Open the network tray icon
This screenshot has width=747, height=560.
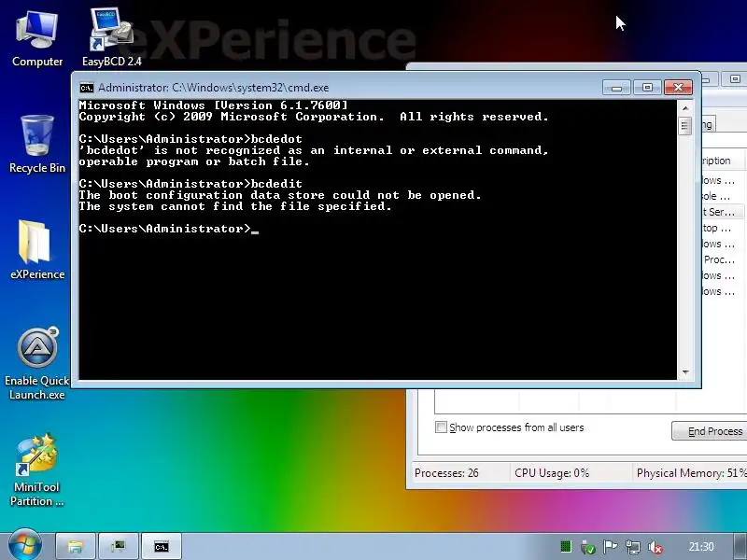coord(633,547)
